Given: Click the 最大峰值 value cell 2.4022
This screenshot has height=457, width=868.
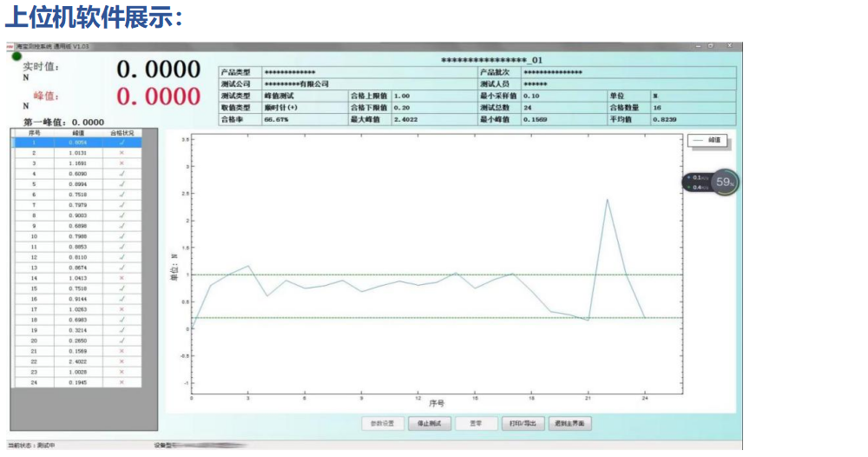Looking at the screenshot, I should point(435,119).
